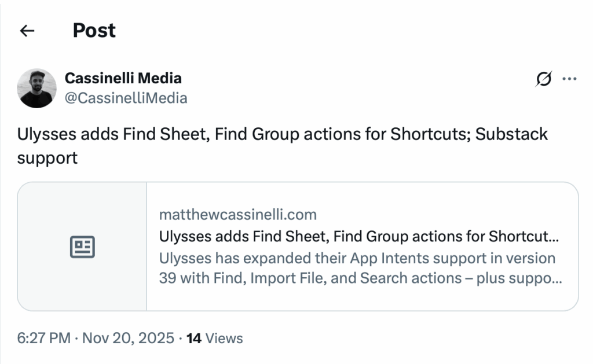Open the @CassinelliMedia handle link
This screenshot has width=593, height=364.
[x=126, y=98]
